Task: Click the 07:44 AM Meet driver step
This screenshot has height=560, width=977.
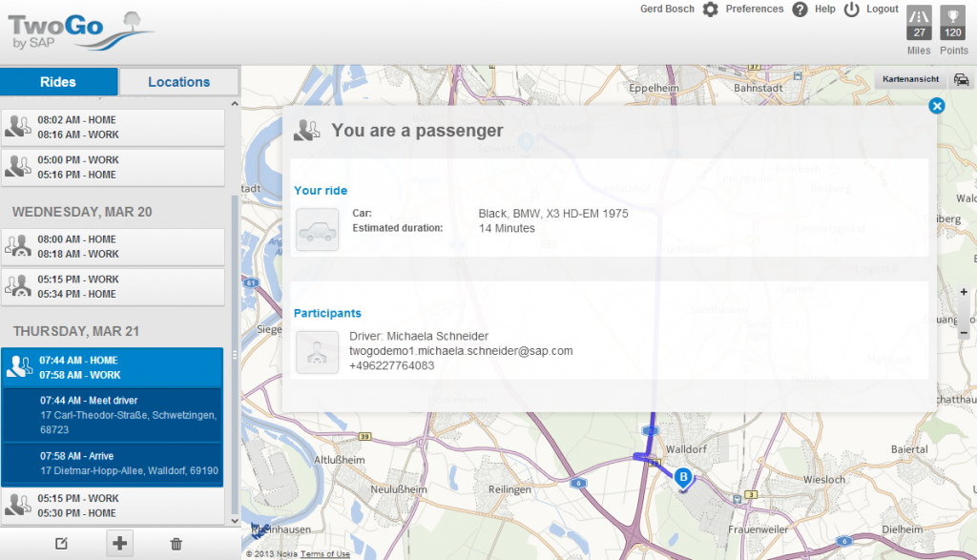Action: (113, 415)
